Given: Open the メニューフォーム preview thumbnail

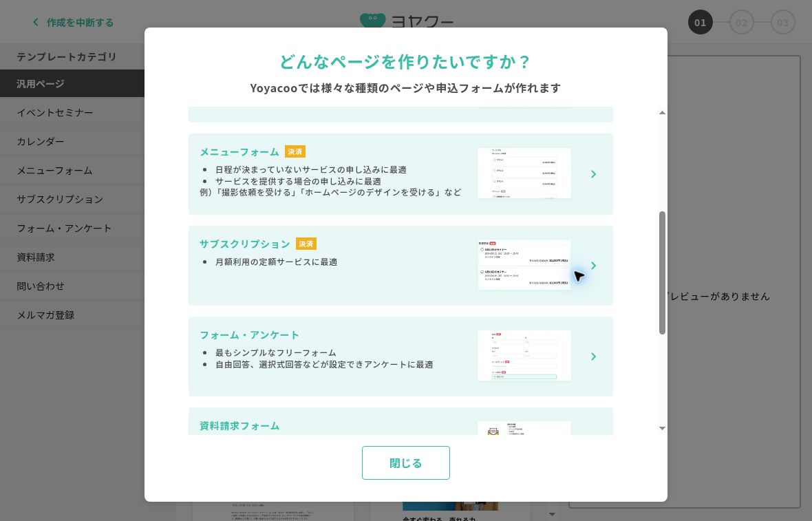Looking at the screenshot, I should point(524,173).
